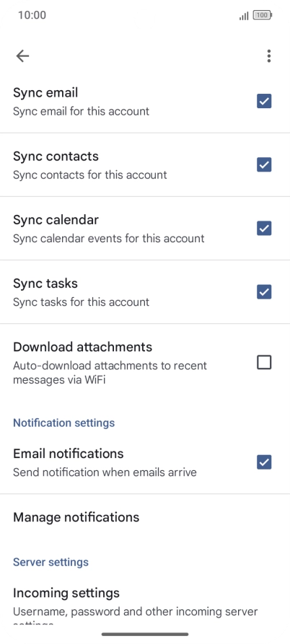Tap the signal strength icon
This screenshot has width=290, height=644.
click(244, 16)
